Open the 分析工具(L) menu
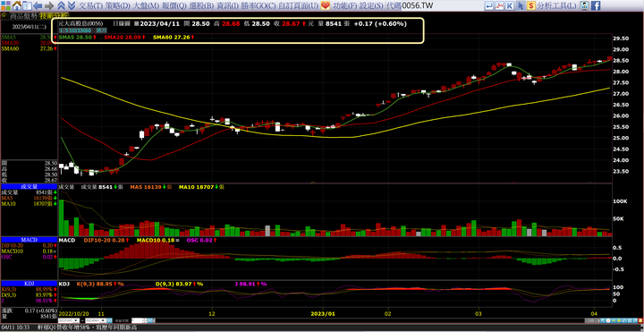 point(557,5)
